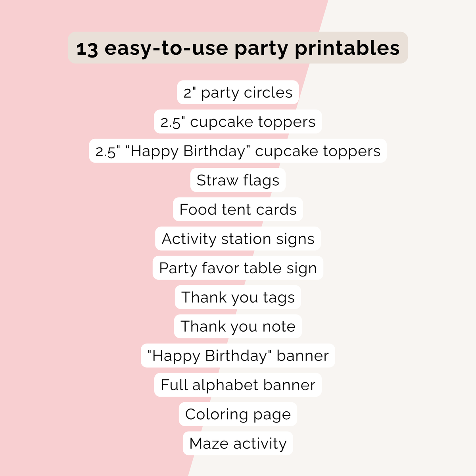Click the Thank you tags item
The height and width of the screenshot is (476, 476).
238,297
